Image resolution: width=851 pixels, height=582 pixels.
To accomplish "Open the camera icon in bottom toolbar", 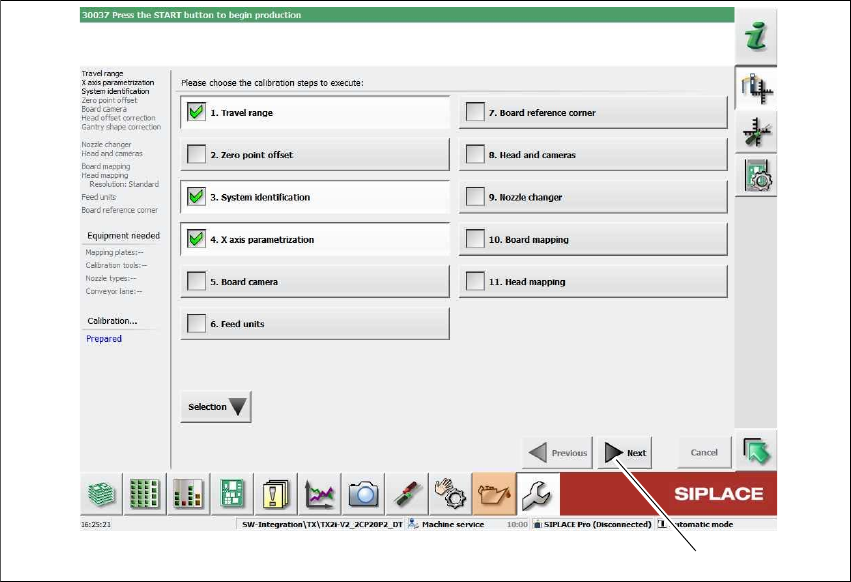I will click(363, 494).
